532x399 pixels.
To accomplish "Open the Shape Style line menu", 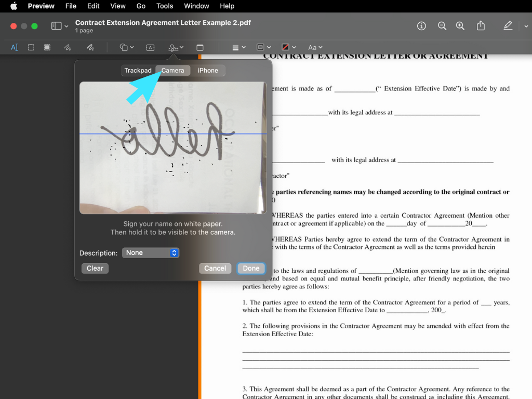I will 238,47.
